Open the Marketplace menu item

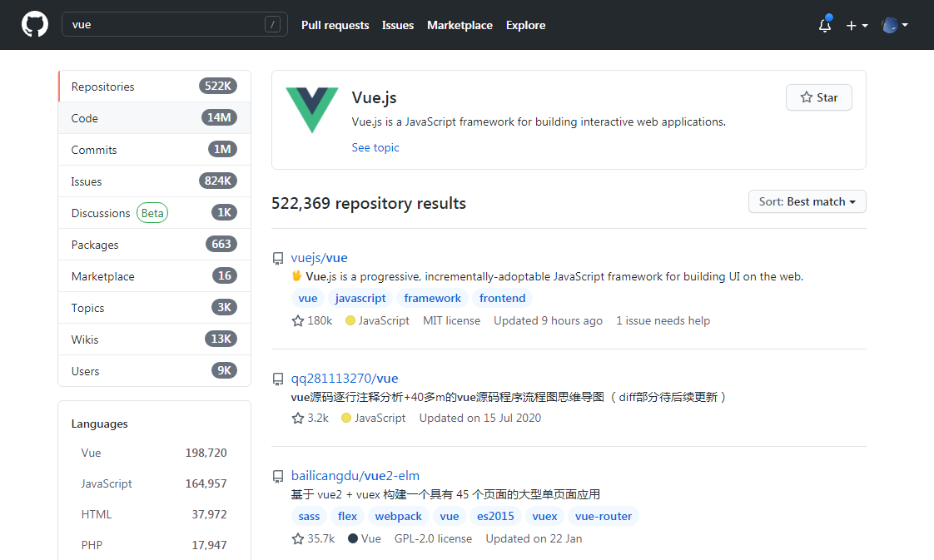460,25
